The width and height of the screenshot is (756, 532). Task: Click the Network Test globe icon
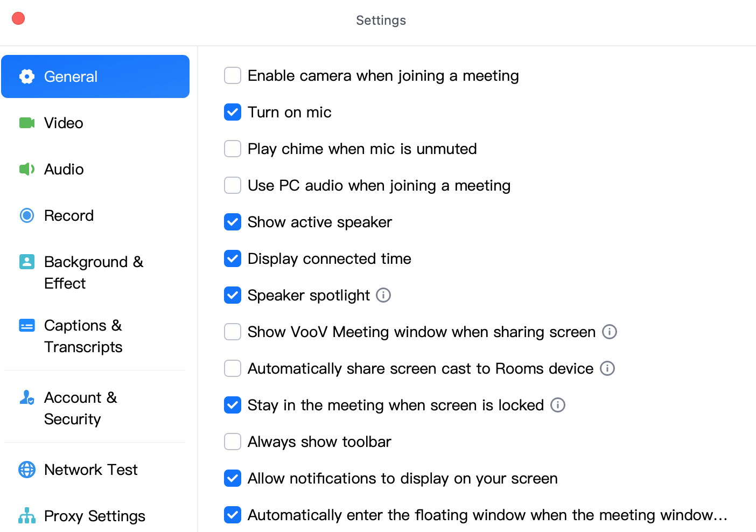26,470
